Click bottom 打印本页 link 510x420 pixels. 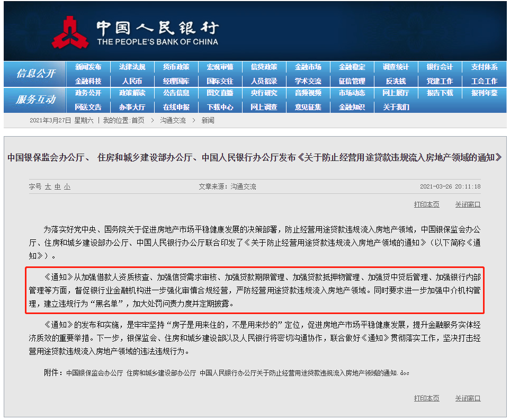click(426, 398)
